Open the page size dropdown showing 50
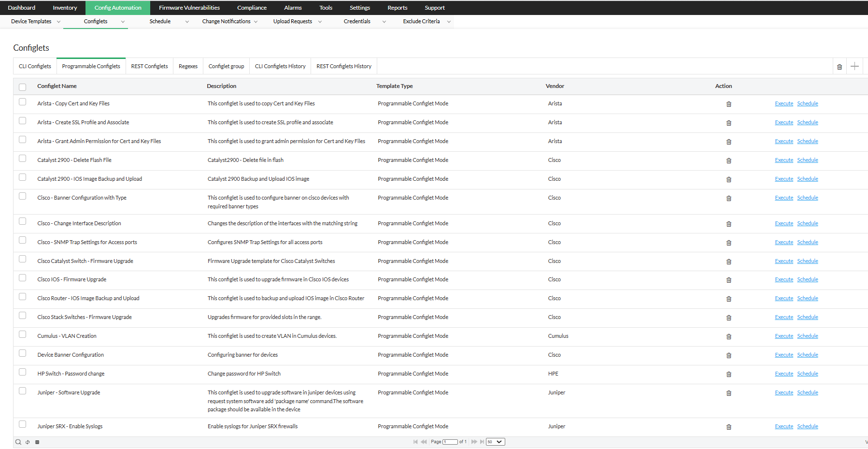 point(495,441)
